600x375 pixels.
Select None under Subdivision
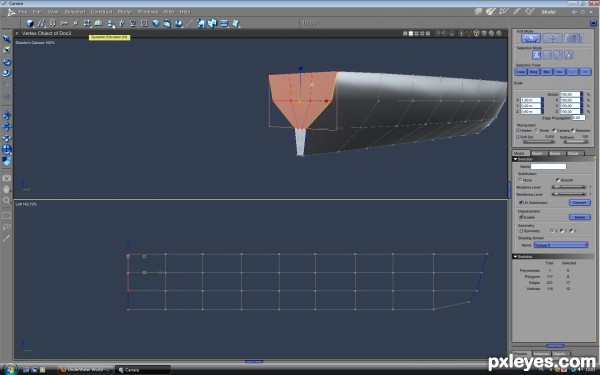tap(520, 180)
